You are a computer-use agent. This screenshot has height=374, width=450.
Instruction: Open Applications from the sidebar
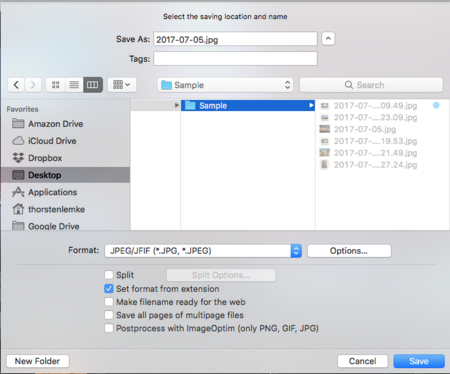click(65, 192)
